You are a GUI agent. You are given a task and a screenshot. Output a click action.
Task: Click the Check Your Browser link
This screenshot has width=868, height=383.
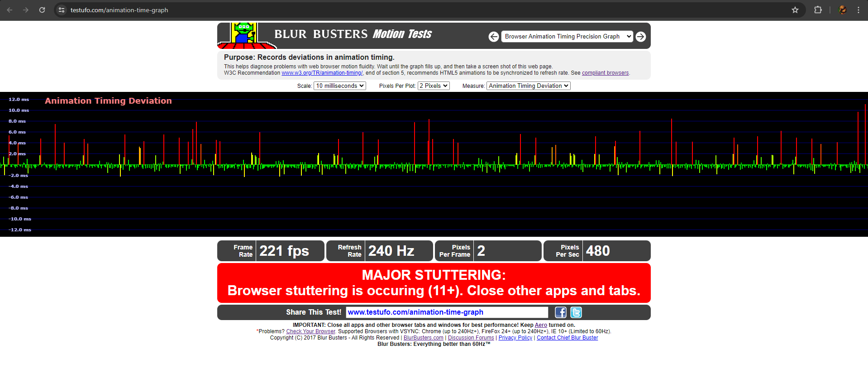(310, 331)
